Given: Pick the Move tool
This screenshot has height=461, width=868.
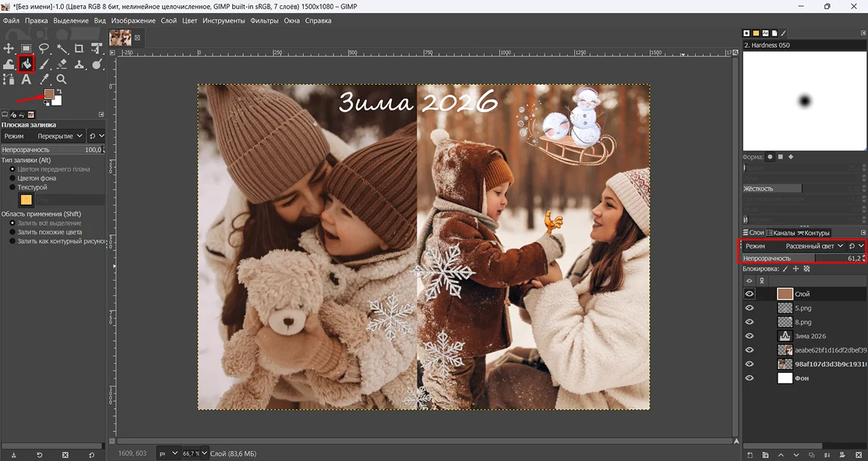Looking at the screenshot, I should pos(9,48).
